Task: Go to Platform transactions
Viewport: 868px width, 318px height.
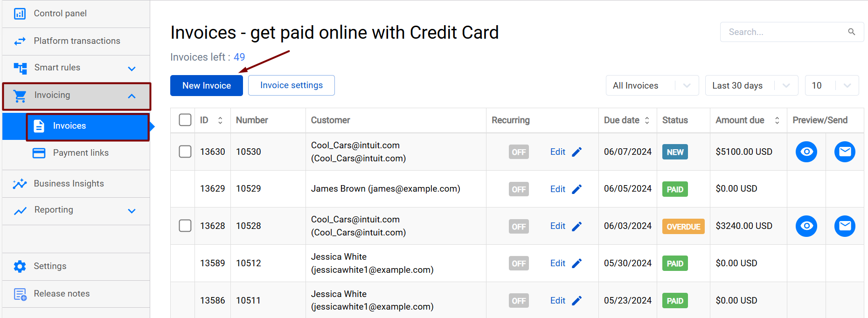Action: point(76,41)
